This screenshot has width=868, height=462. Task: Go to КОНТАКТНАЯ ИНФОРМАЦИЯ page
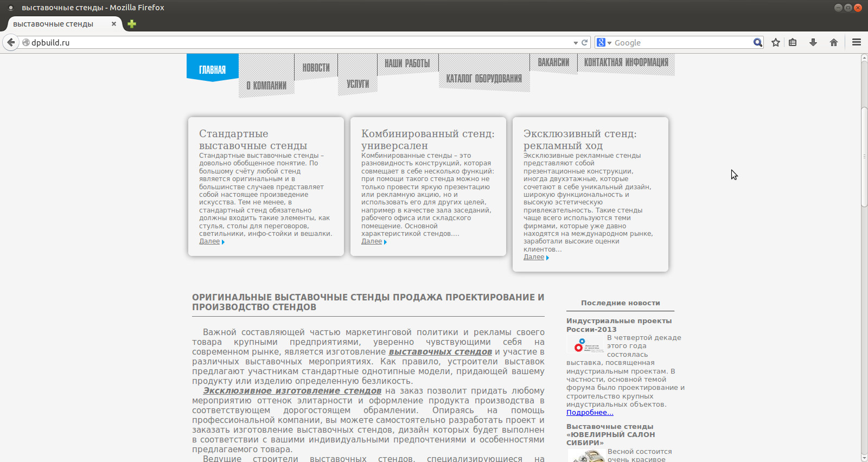tap(626, 62)
